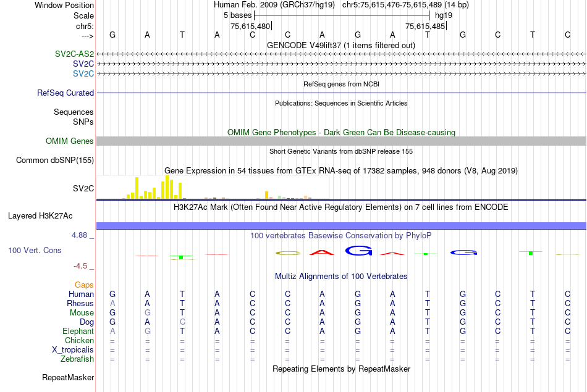Click the light blue SV2C transcript arrow line
The image size is (587, 392).
pyautogui.click(x=341, y=73)
